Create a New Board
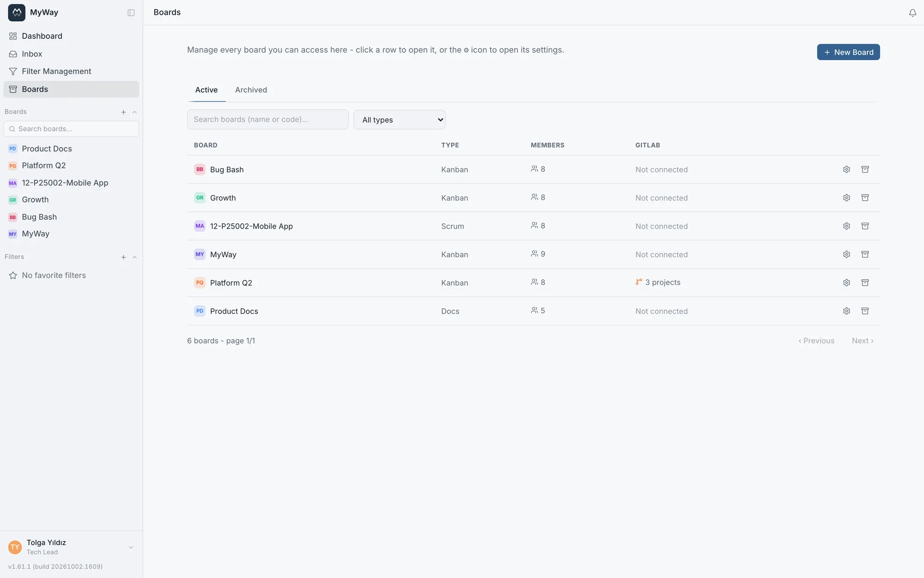924x578 pixels. (x=848, y=52)
